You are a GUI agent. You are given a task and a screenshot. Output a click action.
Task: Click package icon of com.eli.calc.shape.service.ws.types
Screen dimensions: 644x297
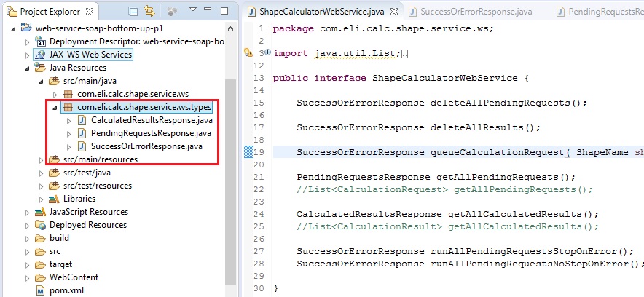tap(68, 108)
